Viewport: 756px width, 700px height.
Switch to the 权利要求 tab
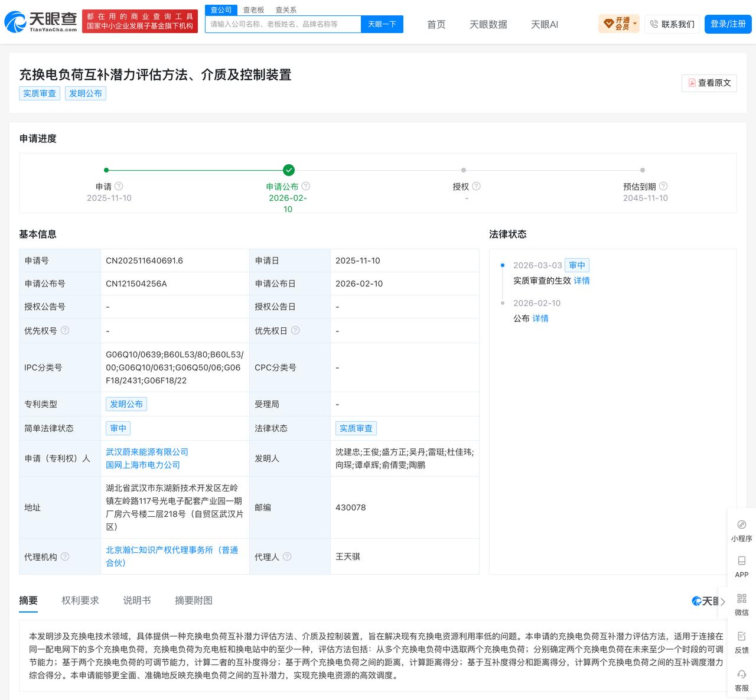80,600
